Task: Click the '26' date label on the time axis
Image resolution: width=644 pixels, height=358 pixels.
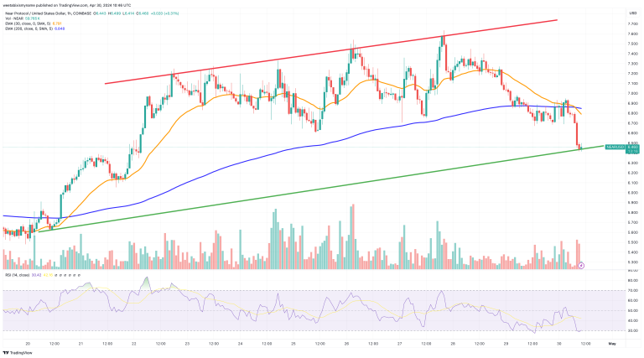Action: click(x=346, y=344)
